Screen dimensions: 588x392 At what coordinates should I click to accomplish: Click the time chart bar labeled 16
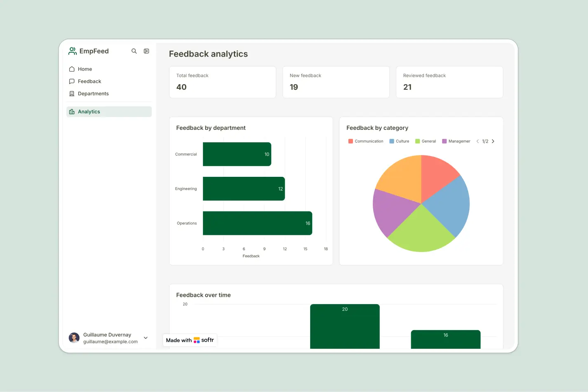[x=446, y=339]
